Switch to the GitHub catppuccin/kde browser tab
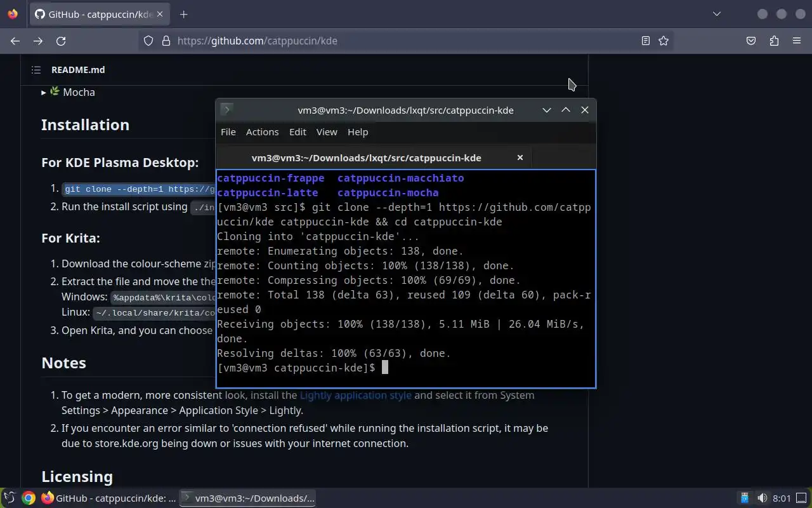The height and width of the screenshot is (508, 812). tap(100, 14)
